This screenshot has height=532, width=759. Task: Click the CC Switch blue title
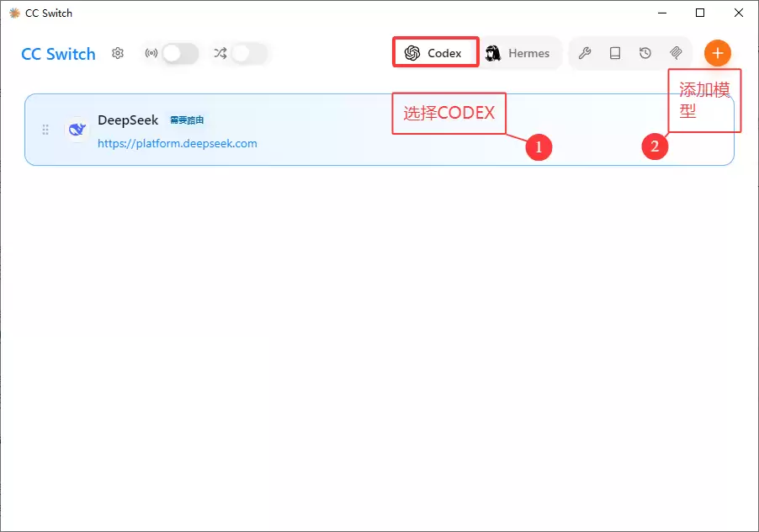59,54
